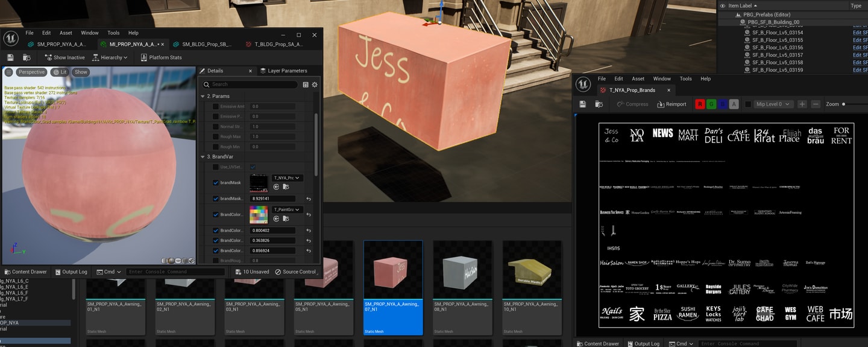This screenshot has height=347, width=868.
Task: Click Unreal logo in material editor window
Action: (11, 39)
